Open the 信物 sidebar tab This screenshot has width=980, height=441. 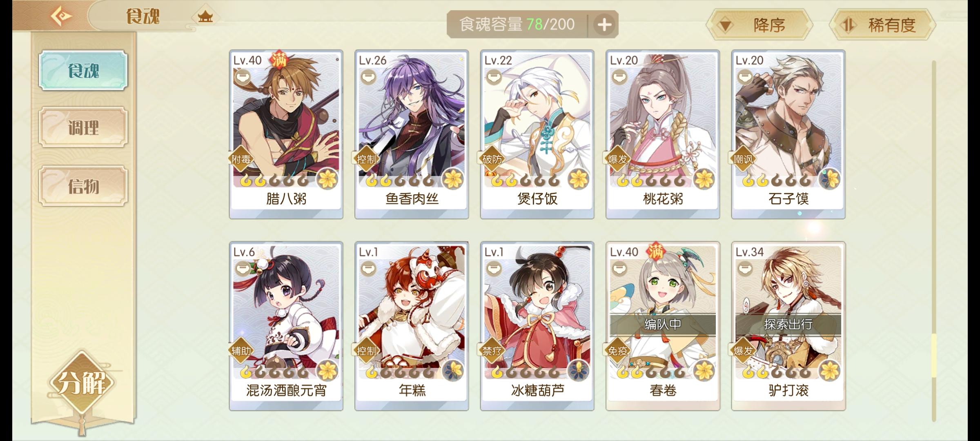[x=83, y=186]
